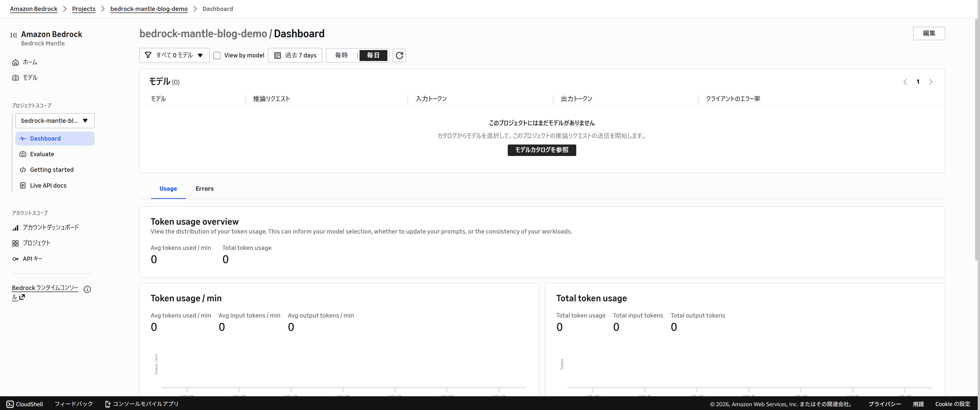This screenshot has height=410, width=980.
Task: Click the クライアントのエラー率 column header
Action: 733,99
